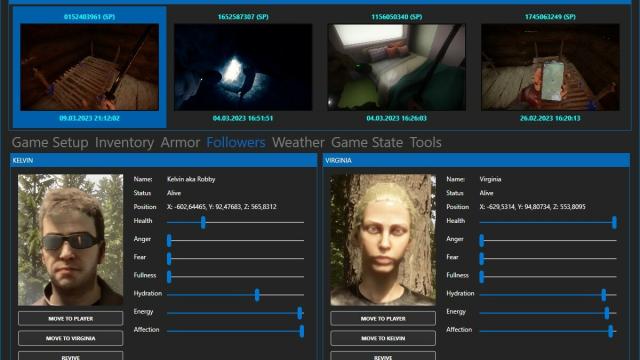Click Kelvin's position coordinates text
Viewport: 640px width, 360px height.
(x=222, y=207)
